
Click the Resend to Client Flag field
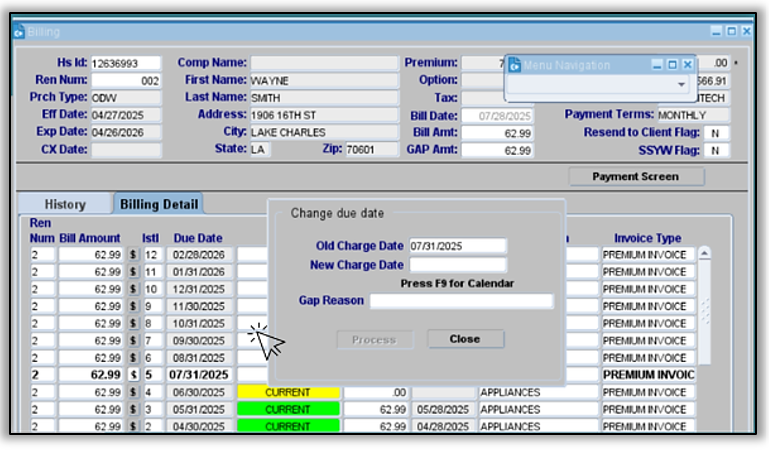coord(715,133)
